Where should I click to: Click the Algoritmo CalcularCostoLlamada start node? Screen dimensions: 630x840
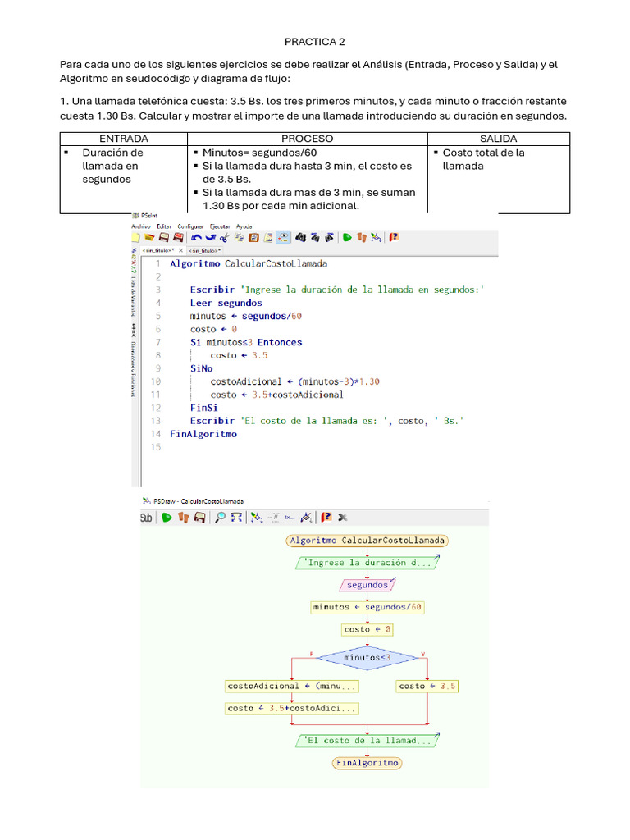367,541
